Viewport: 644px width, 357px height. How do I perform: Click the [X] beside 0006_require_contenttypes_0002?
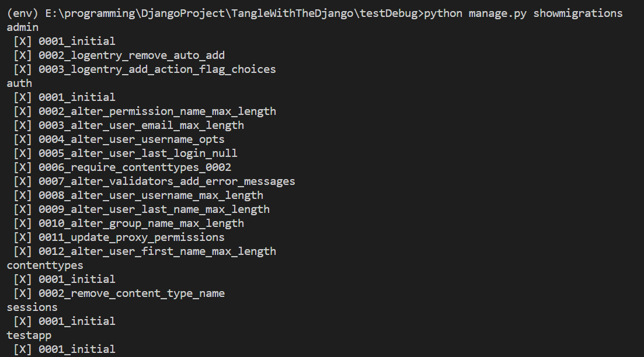[23, 167]
